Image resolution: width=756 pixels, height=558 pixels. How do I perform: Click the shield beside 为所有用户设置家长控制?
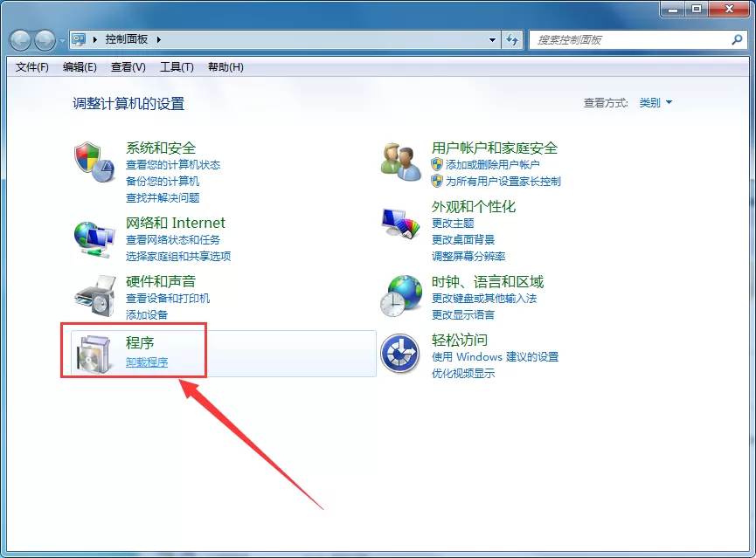(x=437, y=181)
